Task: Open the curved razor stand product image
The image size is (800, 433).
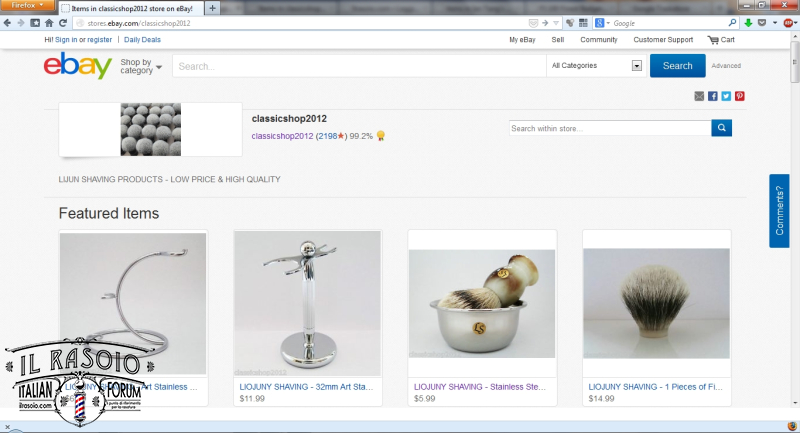Action: [x=133, y=303]
